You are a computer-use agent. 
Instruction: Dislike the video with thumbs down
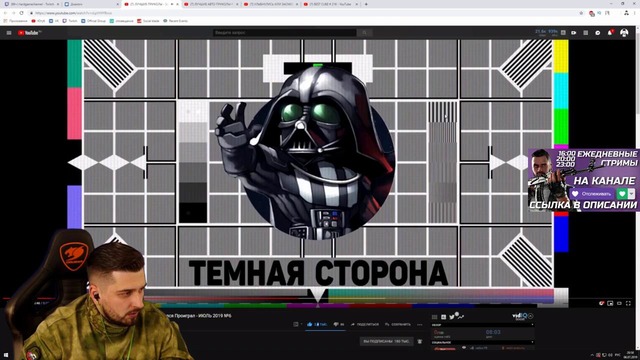(339, 324)
